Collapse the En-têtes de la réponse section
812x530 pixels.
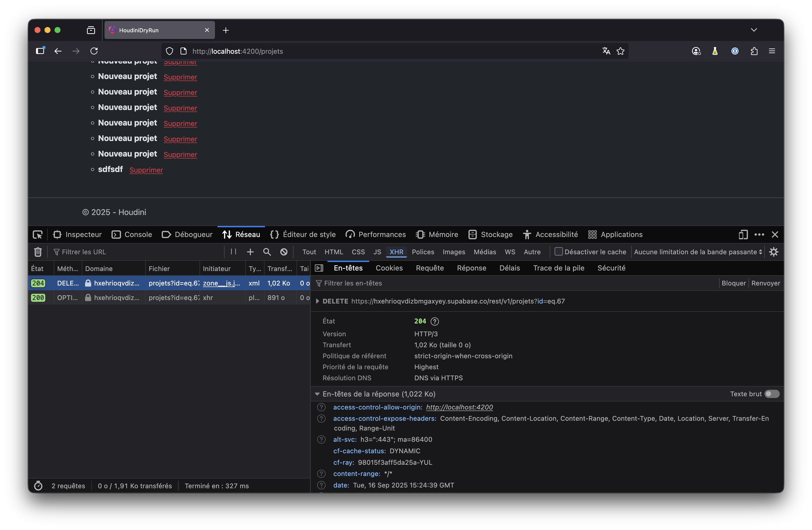pyautogui.click(x=317, y=394)
